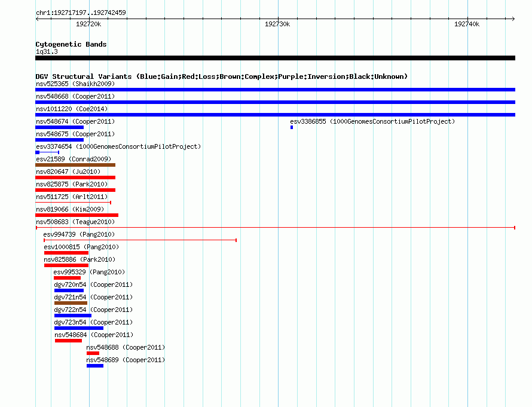This screenshot has height=407, width=532.
Task: Click nsv548688 (Cooper2011) label
Action: tap(126, 347)
